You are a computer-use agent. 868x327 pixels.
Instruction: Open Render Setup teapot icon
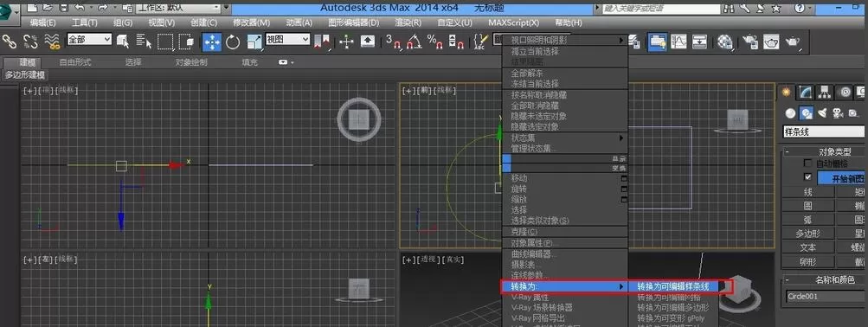pyautogui.click(x=750, y=42)
